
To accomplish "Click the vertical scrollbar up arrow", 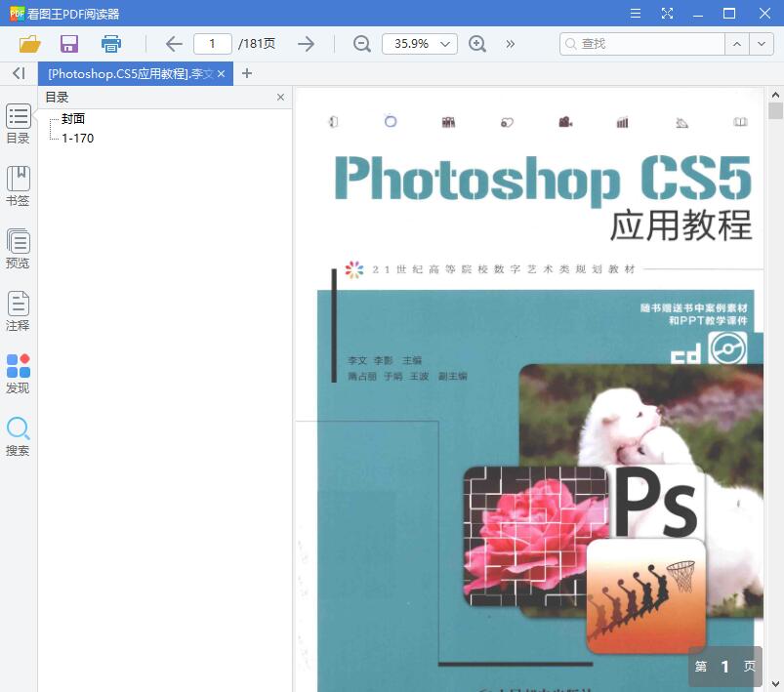I will click(775, 95).
